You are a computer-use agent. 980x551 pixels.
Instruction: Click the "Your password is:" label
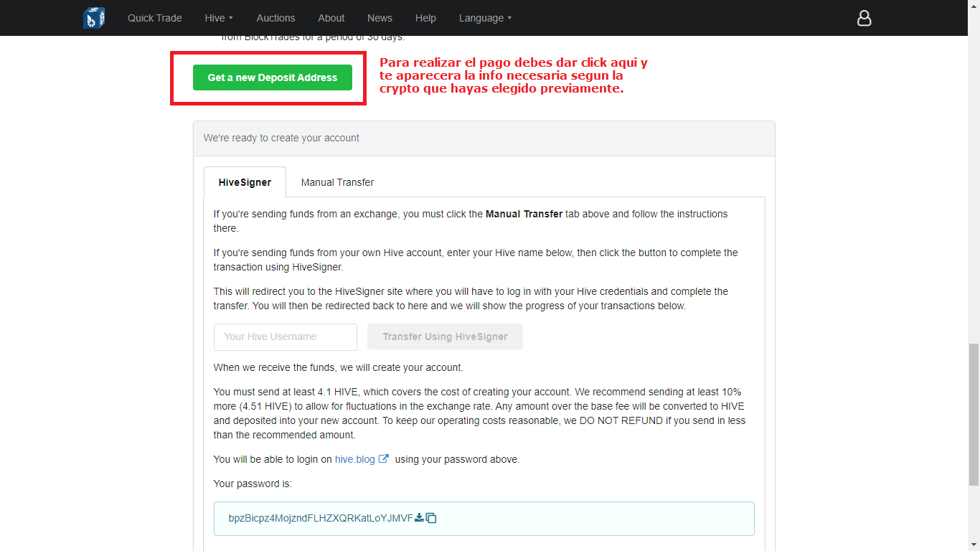[x=253, y=484]
